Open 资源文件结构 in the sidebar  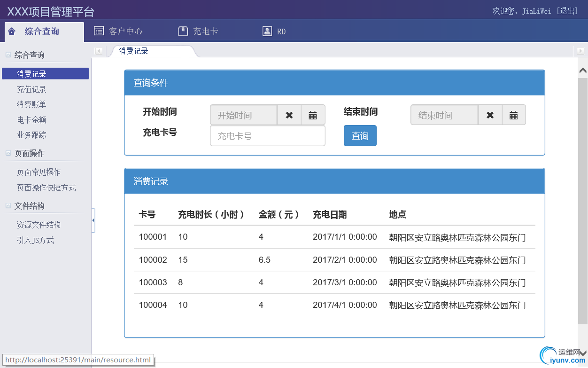point(39,225)
